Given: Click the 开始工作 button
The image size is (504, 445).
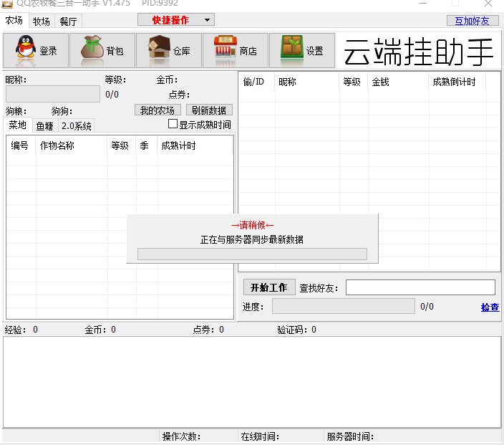Looking at the screenshot, I should (x=269, y=287).
